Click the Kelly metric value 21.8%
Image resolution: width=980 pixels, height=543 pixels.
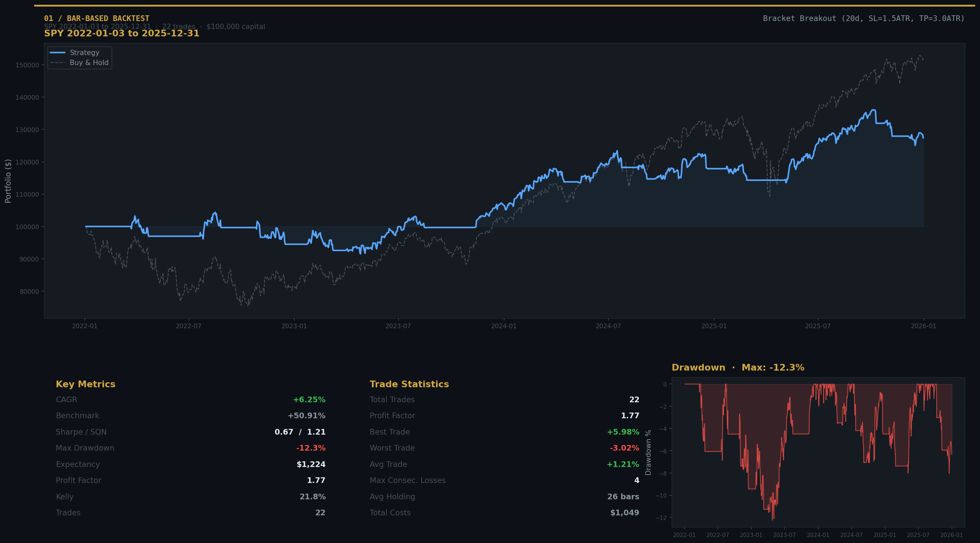click(312, 496)
